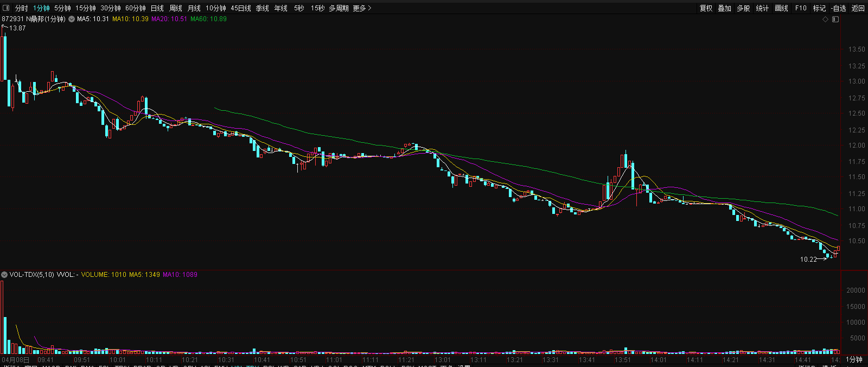This screenshot has height=367, width=868.
Task: Click the green MA60: 10.89 label
Action: pyautogui.click(x=208, y=19)
